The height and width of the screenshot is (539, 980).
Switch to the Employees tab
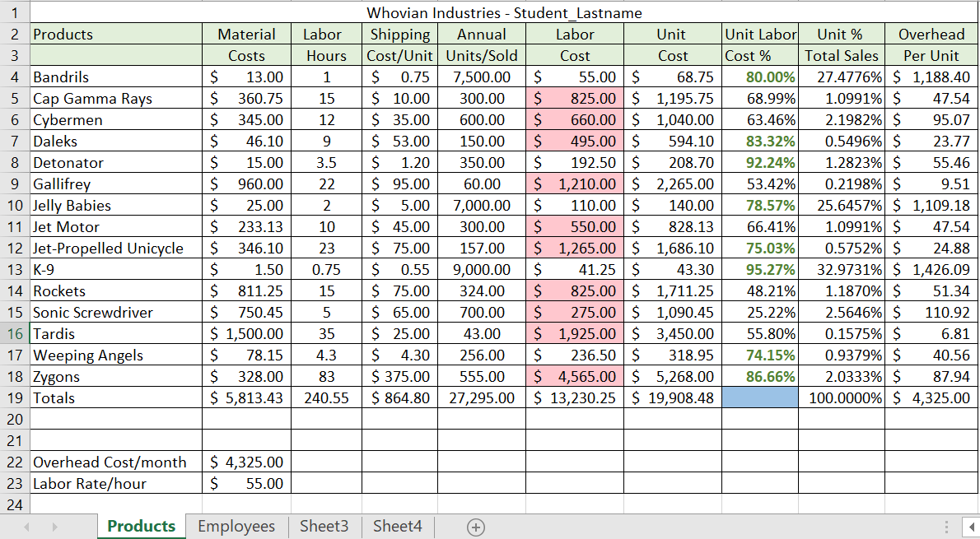point(236,526)
